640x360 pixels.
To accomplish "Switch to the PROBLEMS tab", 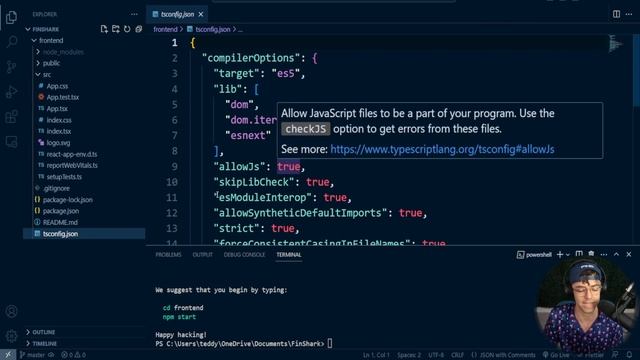I will coord(168,255).
